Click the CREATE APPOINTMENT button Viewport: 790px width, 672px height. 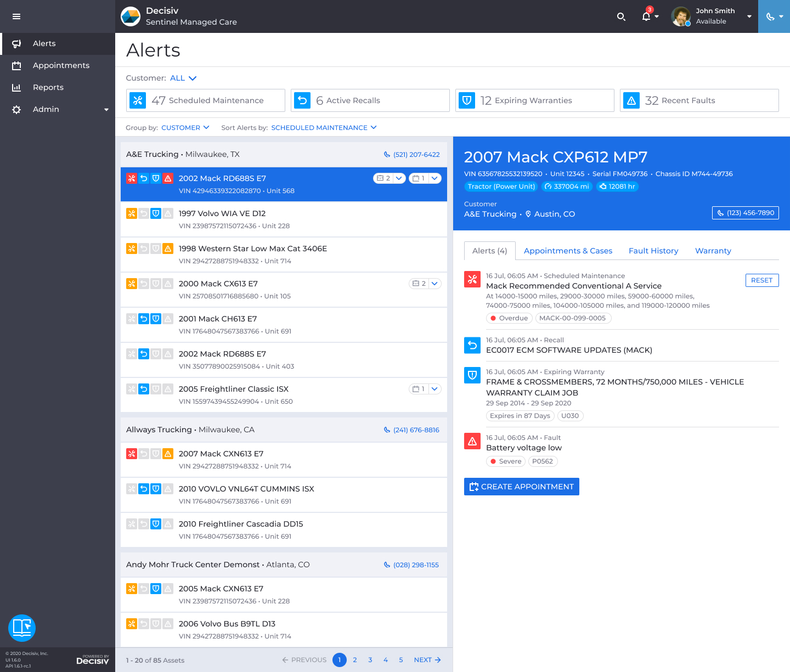pyautogui.click(x=522, y=487)
